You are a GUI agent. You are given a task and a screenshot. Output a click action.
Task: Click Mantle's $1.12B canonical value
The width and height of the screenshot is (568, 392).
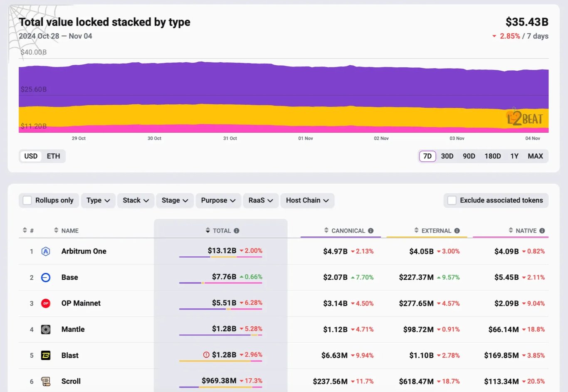335,330
